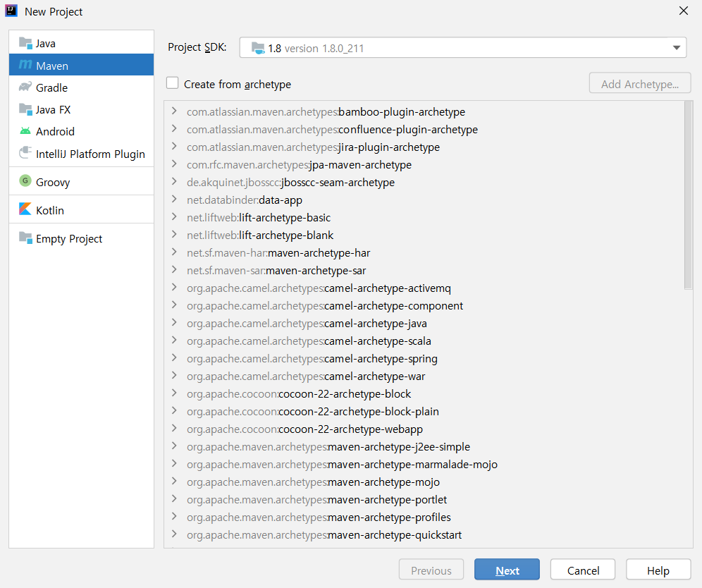Enable the Create from archetype checkbox
Viewport: 702px width, 588px height.
tap(173, 83)
